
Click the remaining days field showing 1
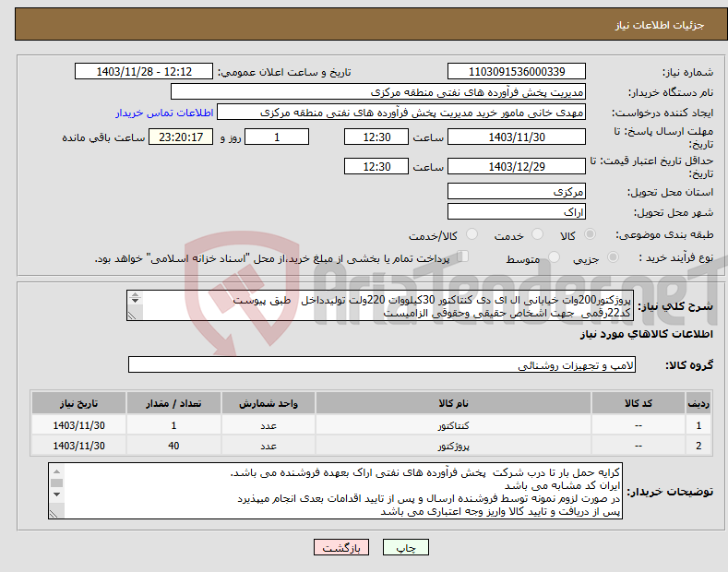pyautogui.click(x=277, y=137)
